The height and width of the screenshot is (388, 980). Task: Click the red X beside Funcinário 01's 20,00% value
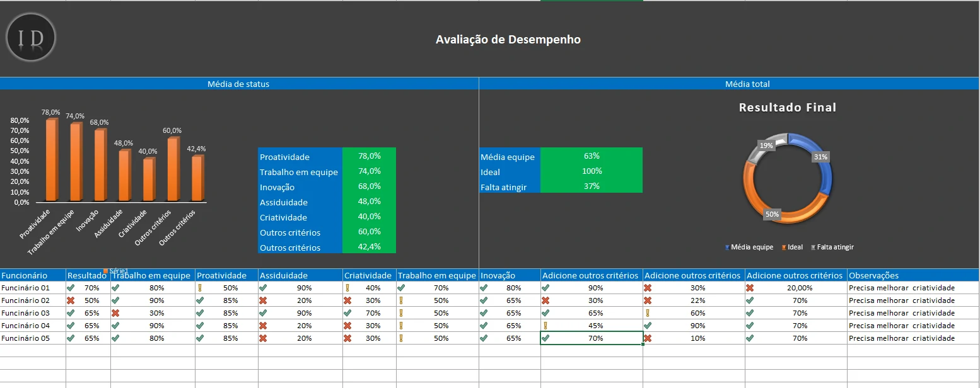pos(750,287)
